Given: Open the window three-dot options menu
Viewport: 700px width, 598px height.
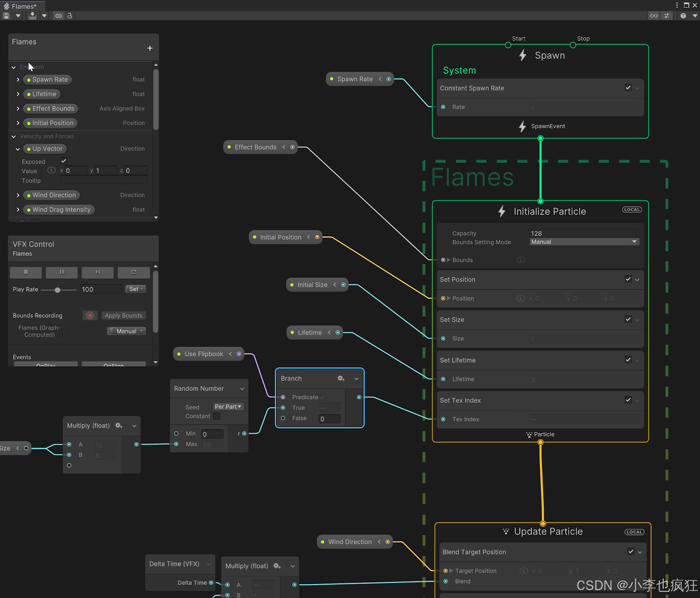Looking at the screenshot, I should tap(677, 5).
